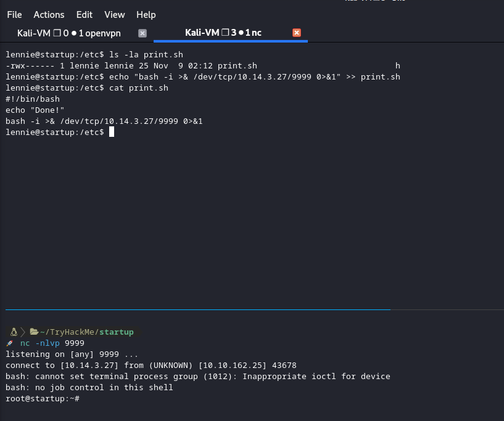Viewport: 504px width, 421px height.
Task: Open the Help menu
Action: tap(146, 15)
